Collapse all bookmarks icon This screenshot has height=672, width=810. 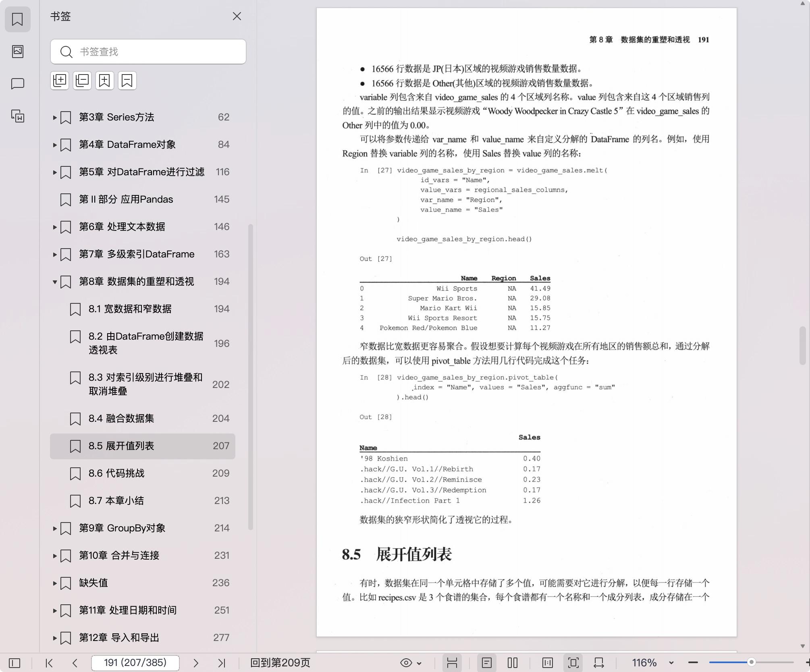[82, 81]
